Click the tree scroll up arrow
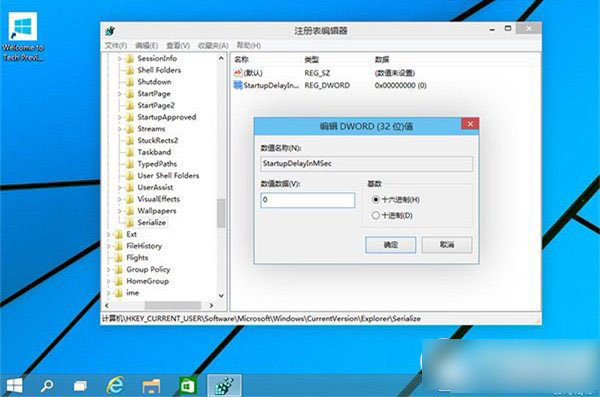600x397 pixels. point(221,59)
